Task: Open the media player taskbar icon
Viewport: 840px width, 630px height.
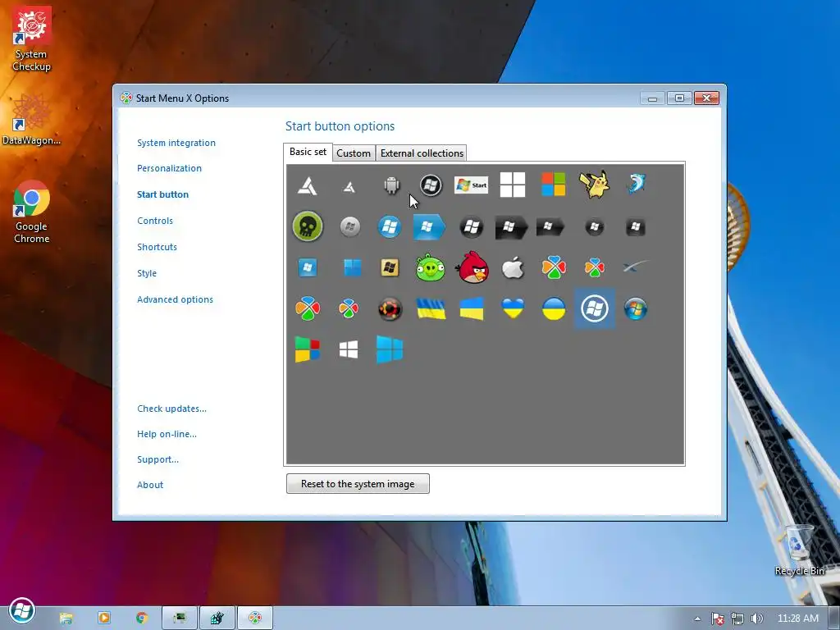Action: click(104, 619)
